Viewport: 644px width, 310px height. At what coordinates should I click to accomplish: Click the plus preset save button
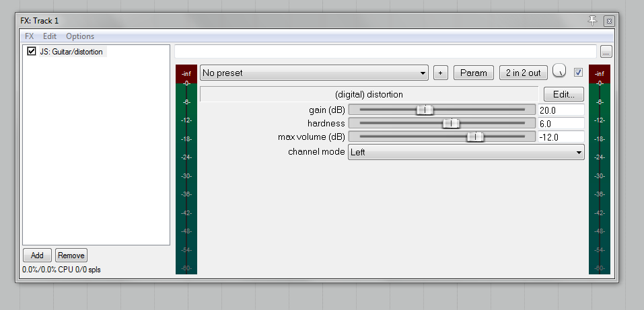click(x=440, y=73)
